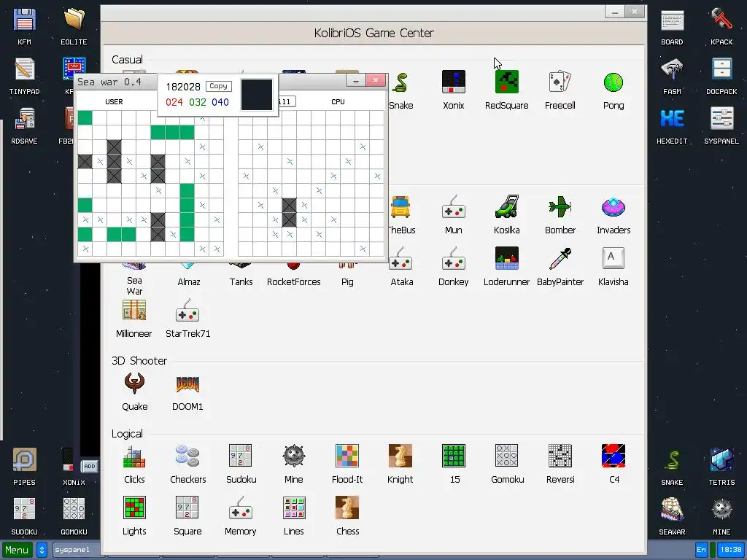The height and width of the screenshot is (560, 747).
Task: Switch to syspanel taskbar entry
Action: click(75, 550)
